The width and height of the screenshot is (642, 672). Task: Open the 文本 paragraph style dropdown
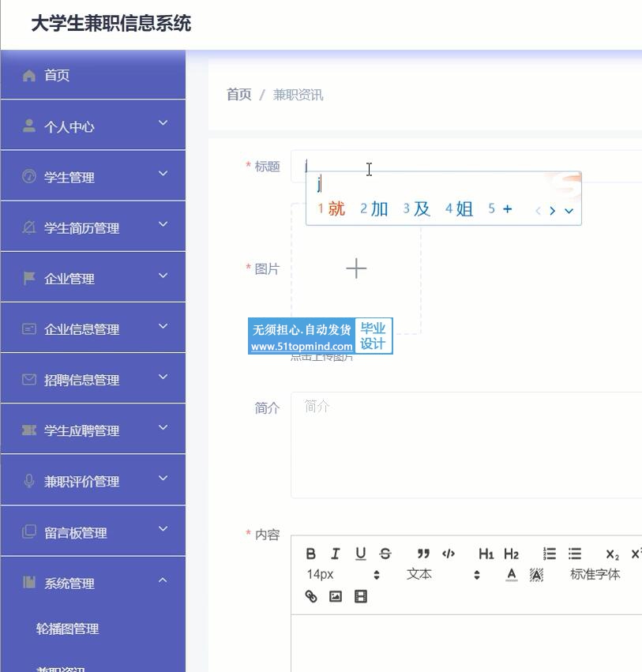point(443,574)
